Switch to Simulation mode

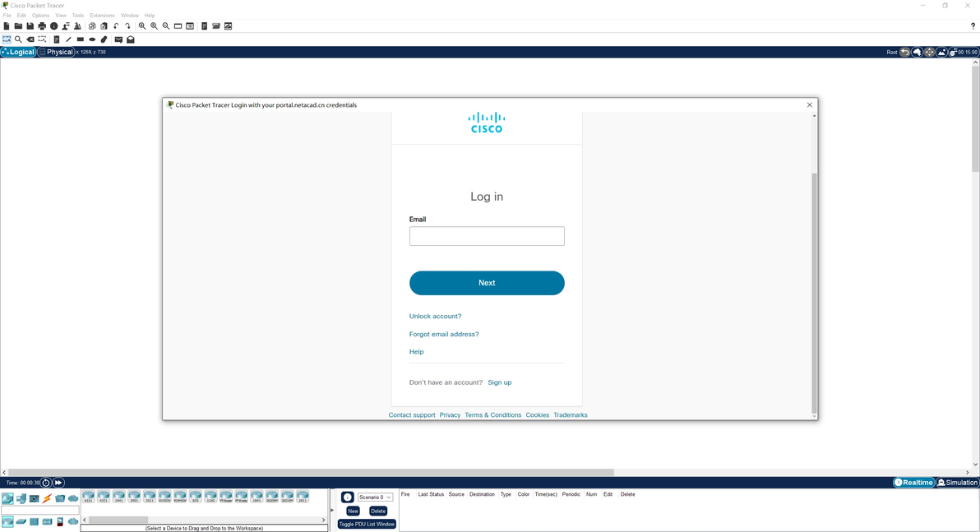[958, 483]
